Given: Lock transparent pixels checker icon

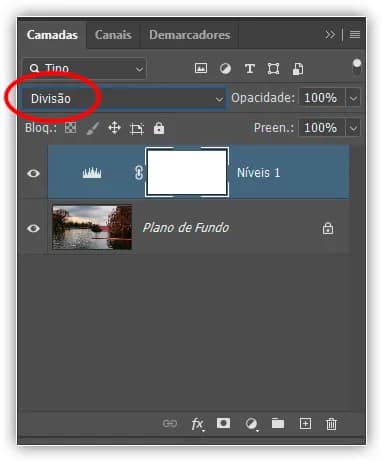Looking at the screenshot, I should (70, 128).
